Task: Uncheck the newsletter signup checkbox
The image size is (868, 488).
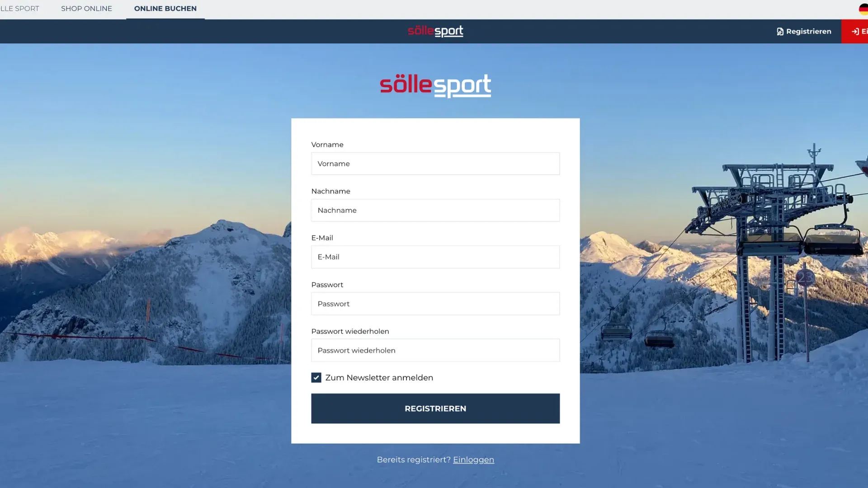Action: [316, 377]
